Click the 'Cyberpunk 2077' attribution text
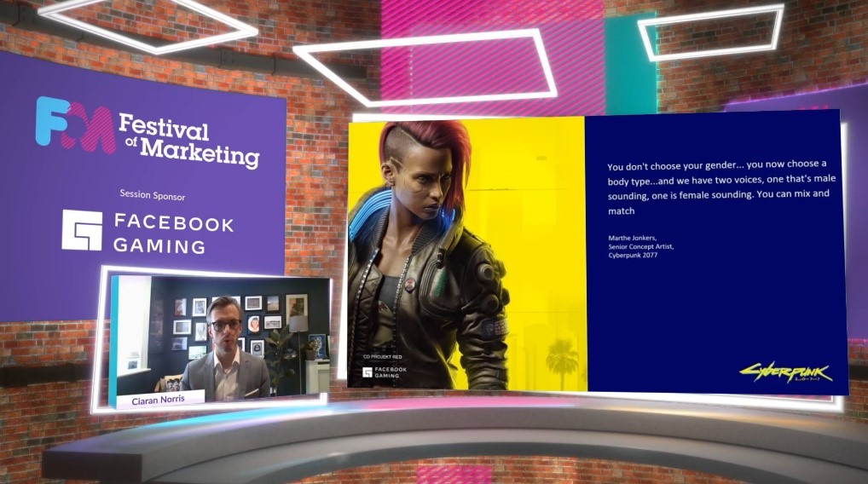Viewport: 868px width, 484px height. point(633,255)
